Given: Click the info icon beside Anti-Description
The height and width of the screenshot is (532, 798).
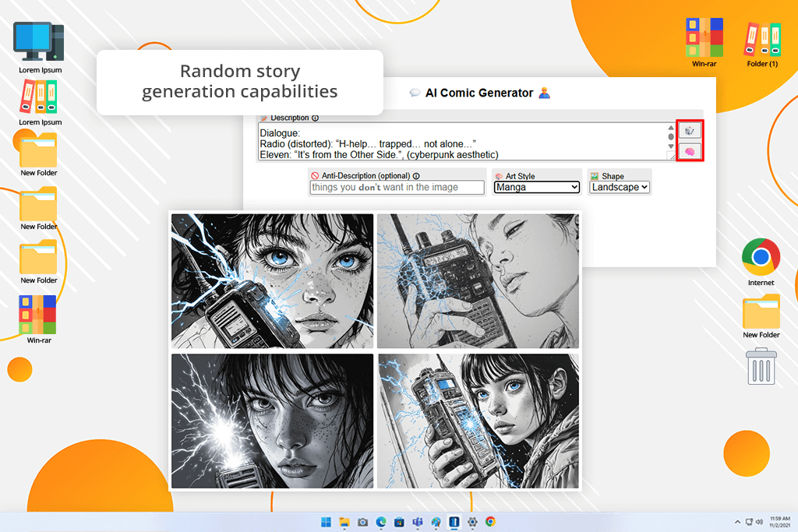Looking at the screenshot, I should coord(416,176).
